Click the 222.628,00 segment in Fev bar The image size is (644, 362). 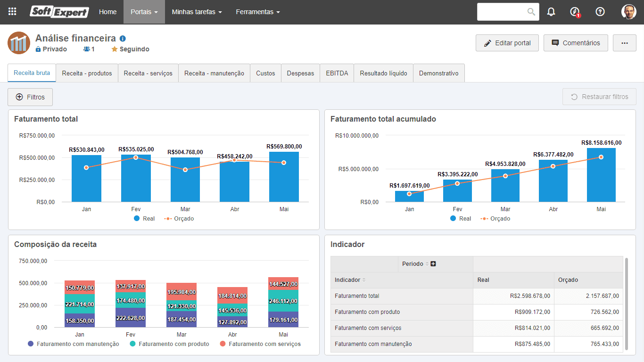point(131,318)
